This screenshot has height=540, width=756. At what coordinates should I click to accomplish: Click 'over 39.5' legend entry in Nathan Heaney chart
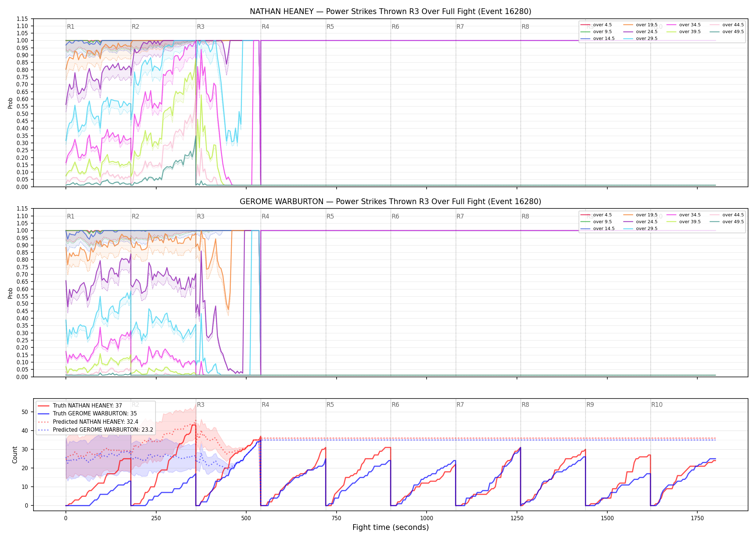point(684,32)
